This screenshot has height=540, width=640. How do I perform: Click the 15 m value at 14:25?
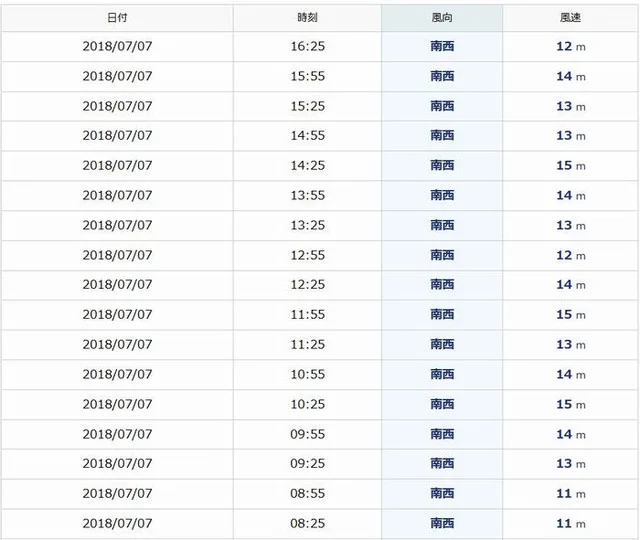[x=571, y=165]
